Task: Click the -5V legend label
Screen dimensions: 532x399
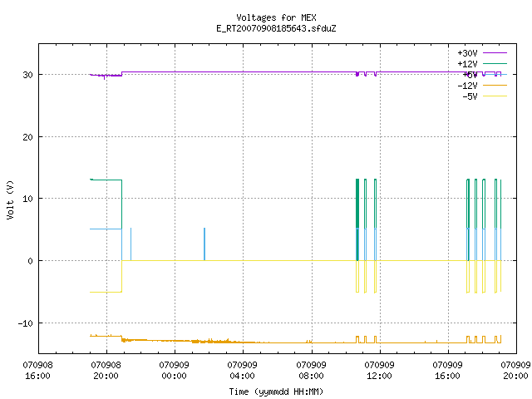Action: pos(470,96)
